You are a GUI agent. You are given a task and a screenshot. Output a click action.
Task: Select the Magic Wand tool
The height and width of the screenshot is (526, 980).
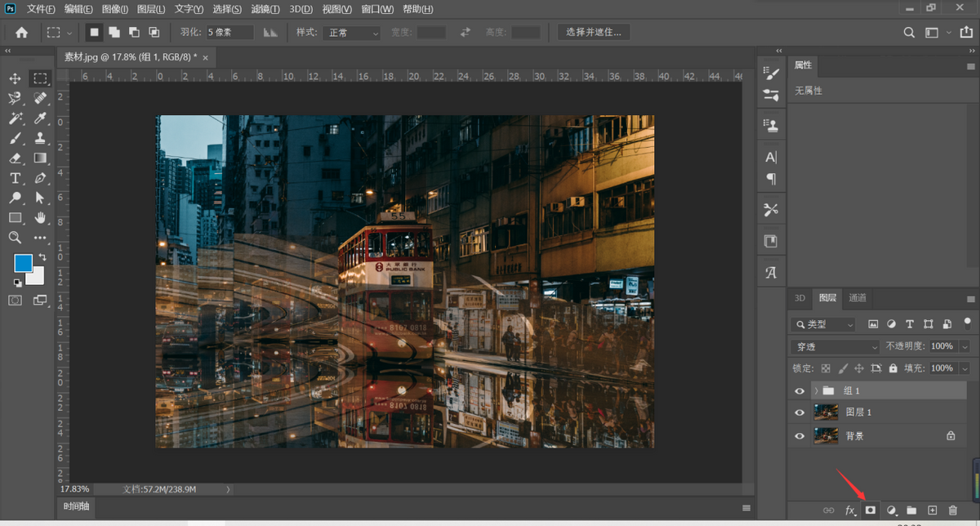[x=15, y=118]
